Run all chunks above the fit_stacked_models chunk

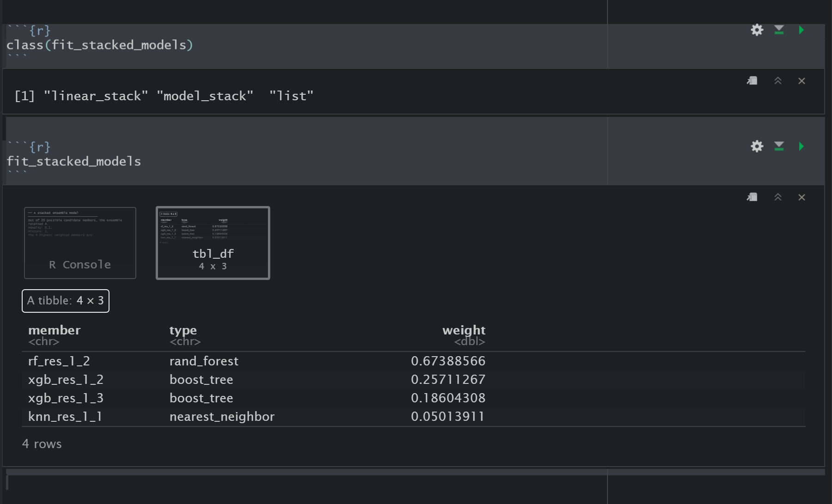779,146
